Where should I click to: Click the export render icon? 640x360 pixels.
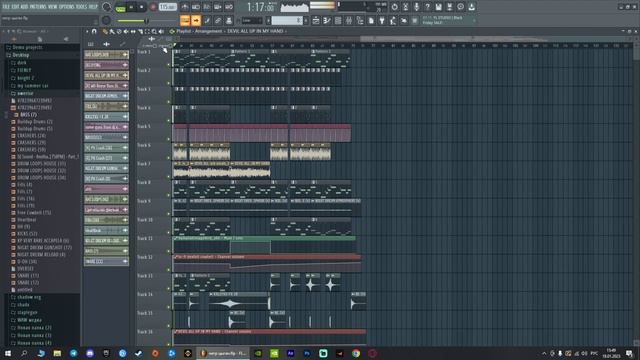click(449, 7)
